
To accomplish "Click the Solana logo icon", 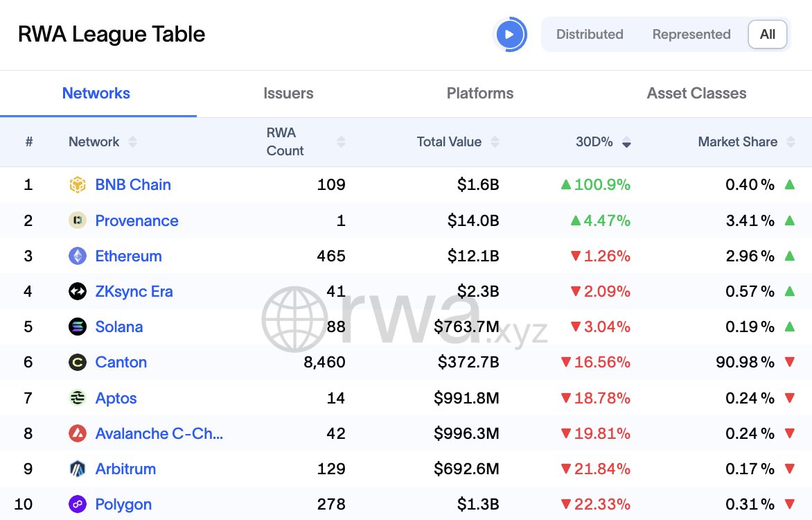I will pos(78,327).
